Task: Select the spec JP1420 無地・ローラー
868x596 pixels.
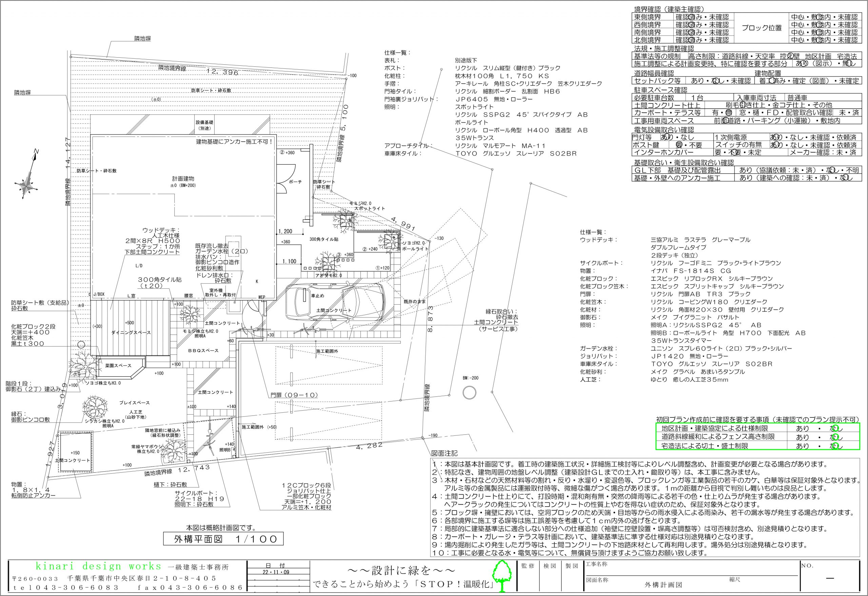Action: pos(690,356)
